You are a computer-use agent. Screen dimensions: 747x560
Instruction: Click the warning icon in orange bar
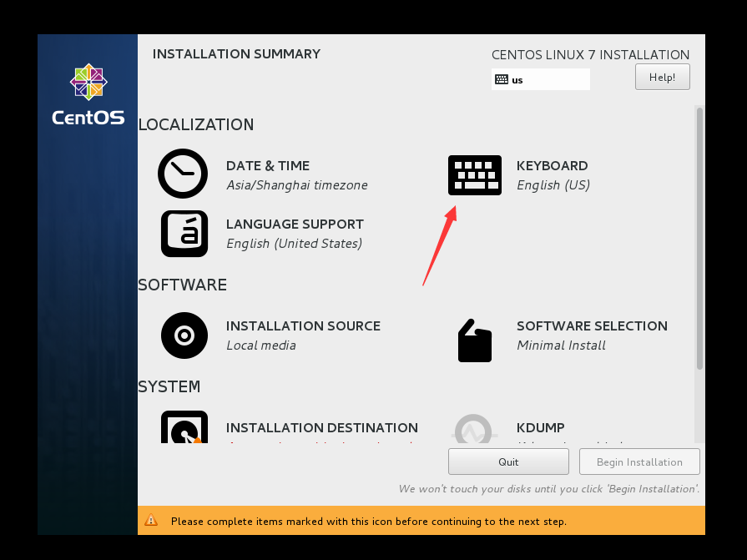pos(151,520)
